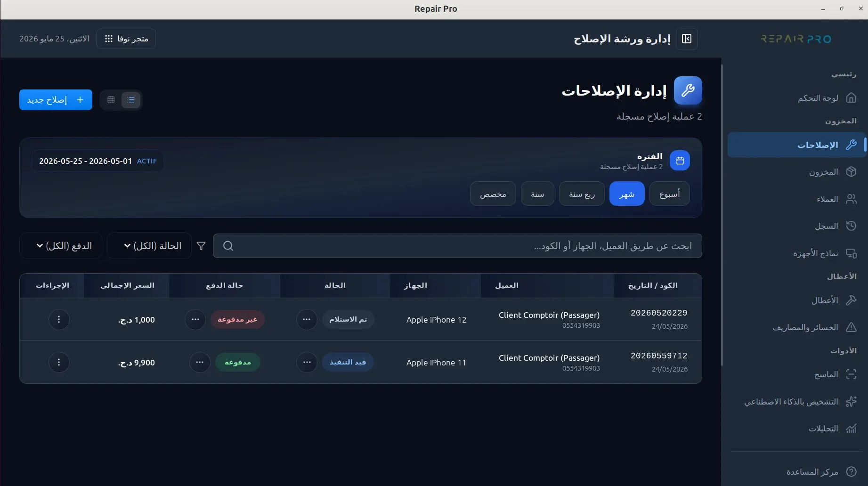This screenshot has height=486, width=868.
Task: Click the حالة الدفع column header
Action: coord(224,285)
